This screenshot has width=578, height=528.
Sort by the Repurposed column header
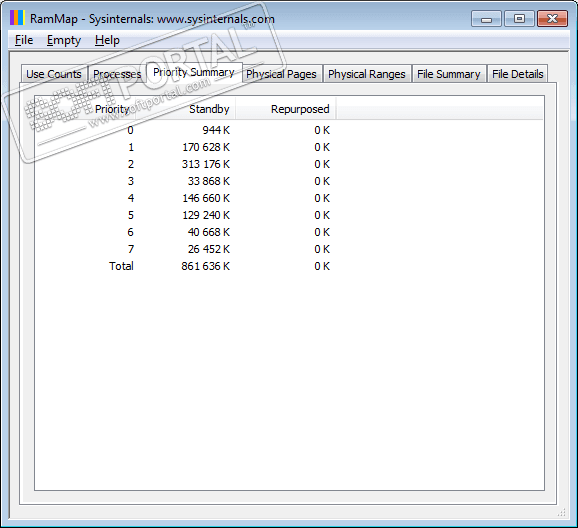coord(286,109)
